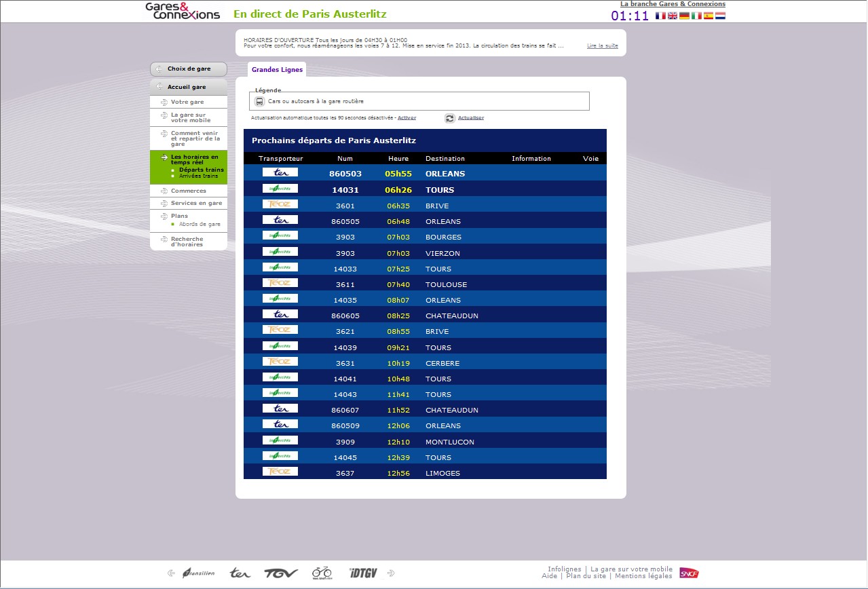
Task: Open Mentions légales footer link
Action: coord(643,576)
